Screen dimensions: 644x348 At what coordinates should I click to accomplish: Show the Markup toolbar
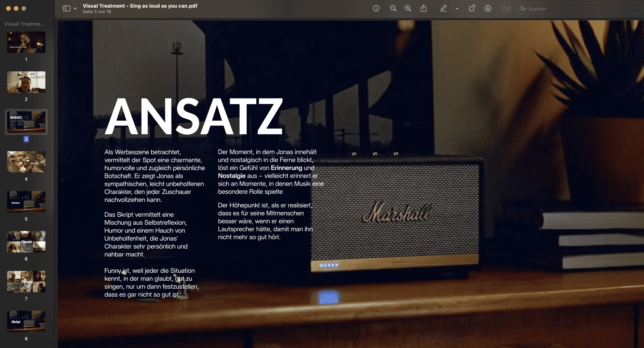coord(488,8)
